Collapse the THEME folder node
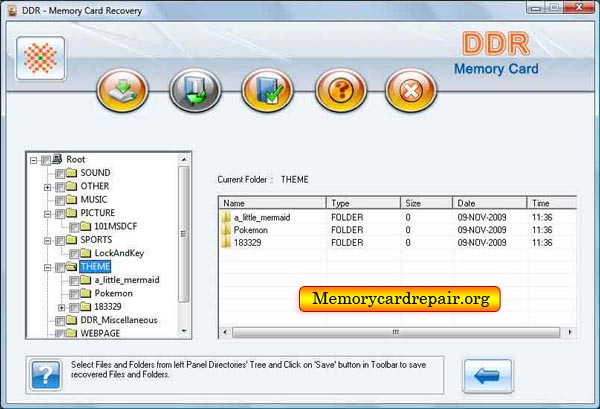The image size is (600, 409). (x=47, y=267)
